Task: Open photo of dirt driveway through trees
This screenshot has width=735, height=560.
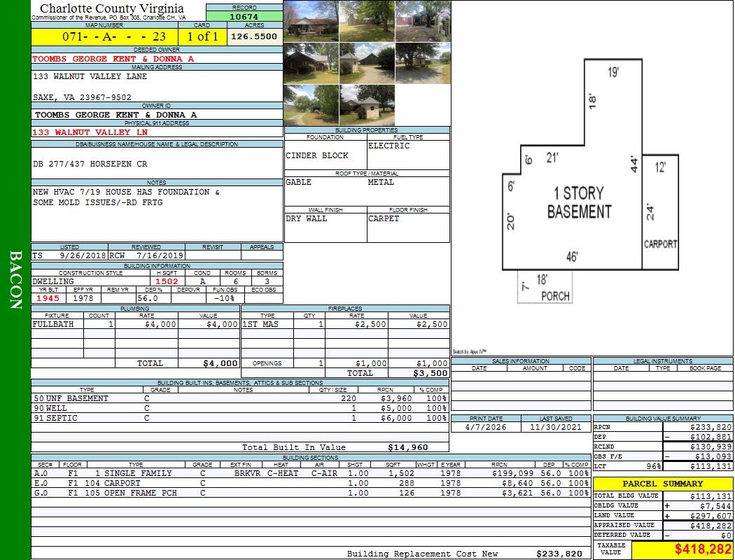Action: click(311, 106)
